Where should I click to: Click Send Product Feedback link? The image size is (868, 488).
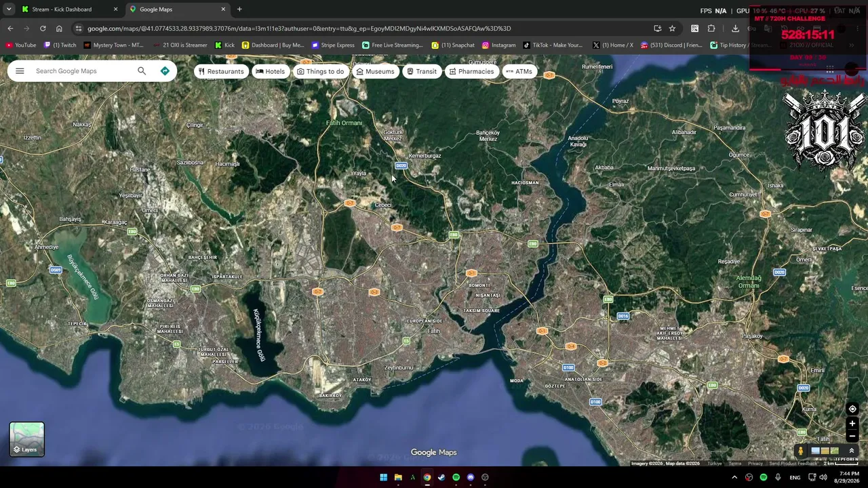tap(793, 464)
